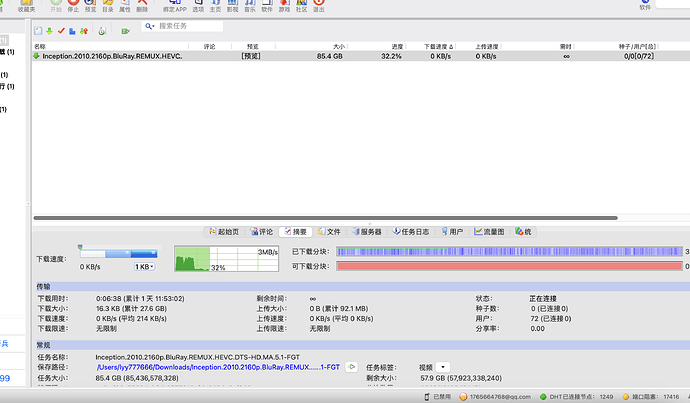This screenshot has width=690, height=403.
Task: Select the Inception.2010.2160p.BluRay.REMUX.HEVC task row
Action: pos(361,56)
